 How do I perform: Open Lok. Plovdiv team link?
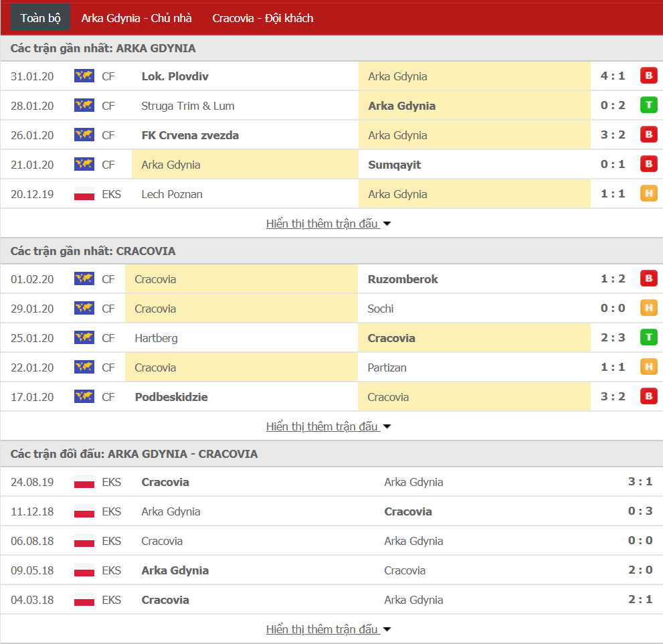pos(175,76)
